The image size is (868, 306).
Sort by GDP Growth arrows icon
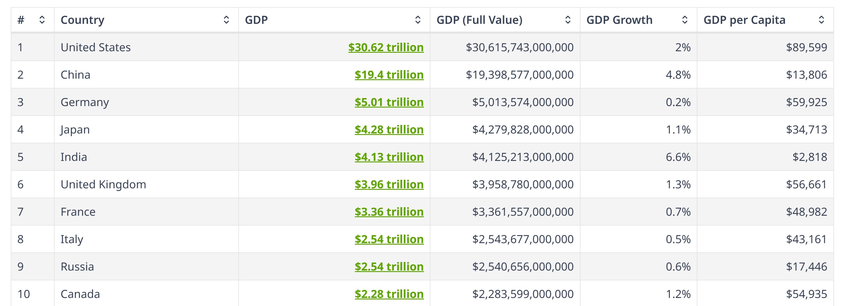(x=685, y=20)
